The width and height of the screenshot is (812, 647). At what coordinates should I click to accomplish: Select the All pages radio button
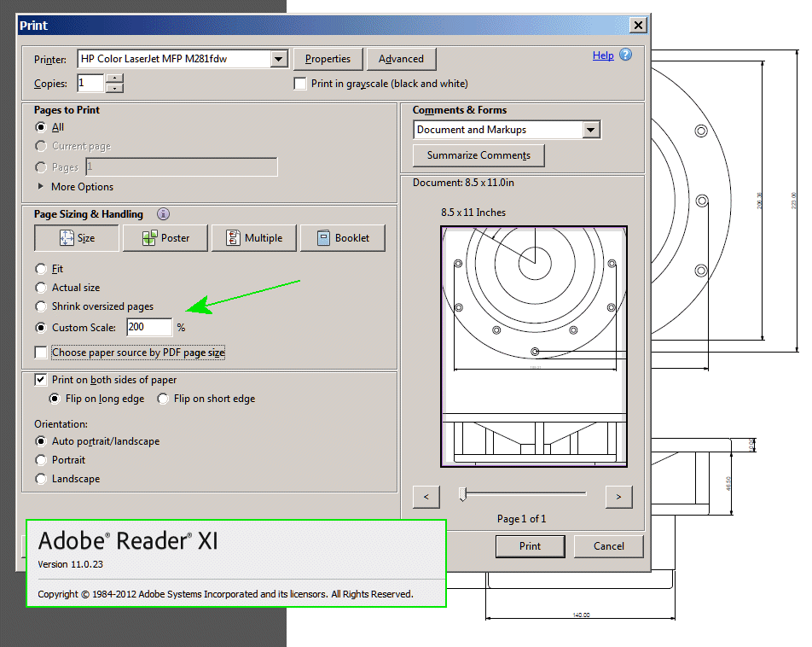41,127
